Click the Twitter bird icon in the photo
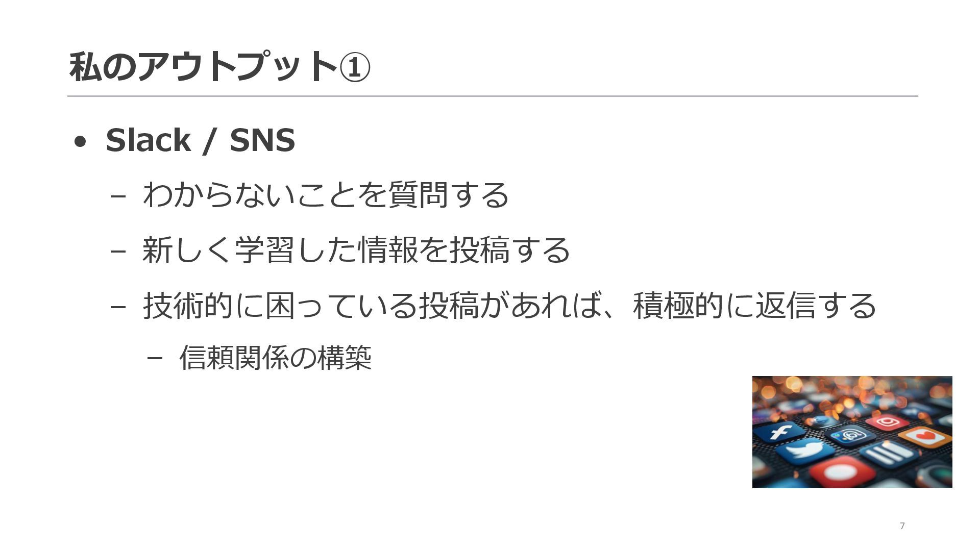980x551 pixels. click(x=804, y=452)
